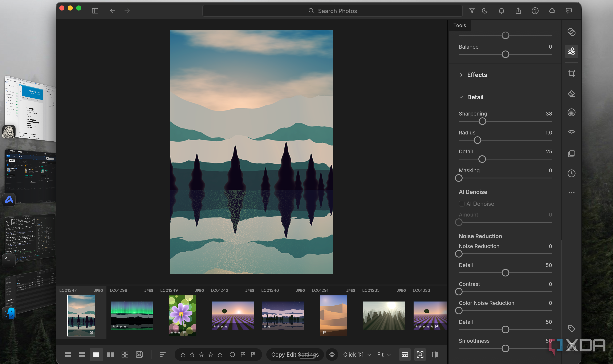Select the Crop tool icon
The height and width of the screenshot is (364, 613).
[x=572, y=73]
